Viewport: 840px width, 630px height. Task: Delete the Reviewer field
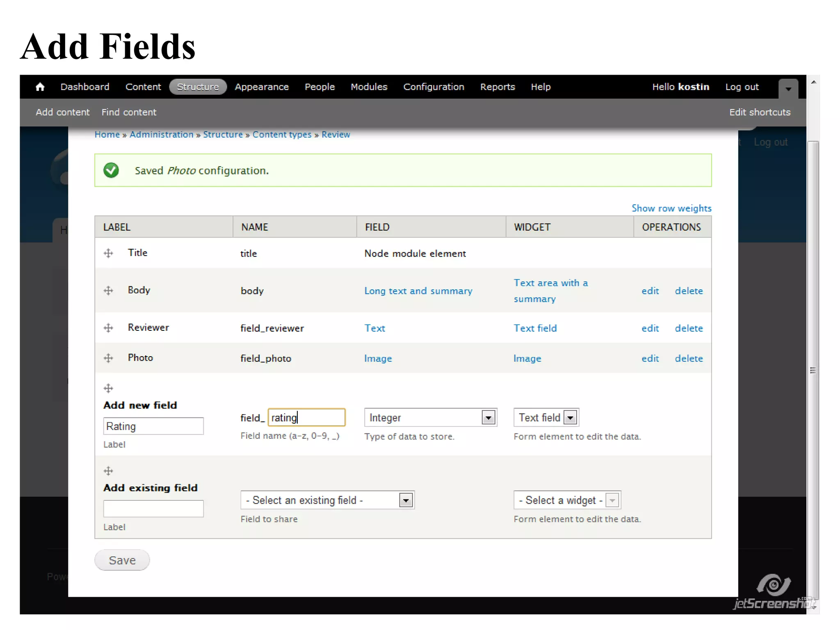pos(689,328)
